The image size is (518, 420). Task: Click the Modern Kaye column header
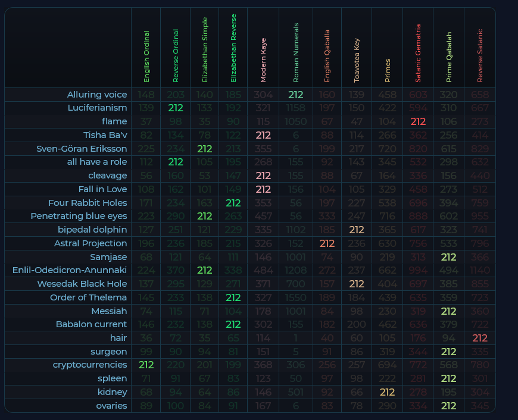[x=263, y=59]
